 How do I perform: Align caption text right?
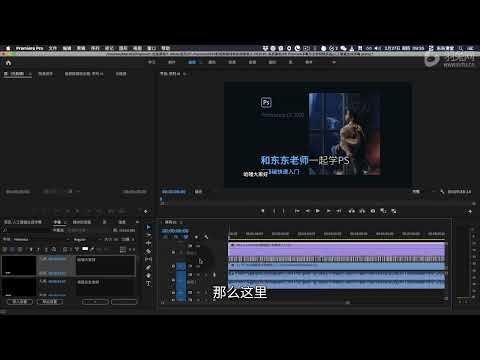pos(20,249)
